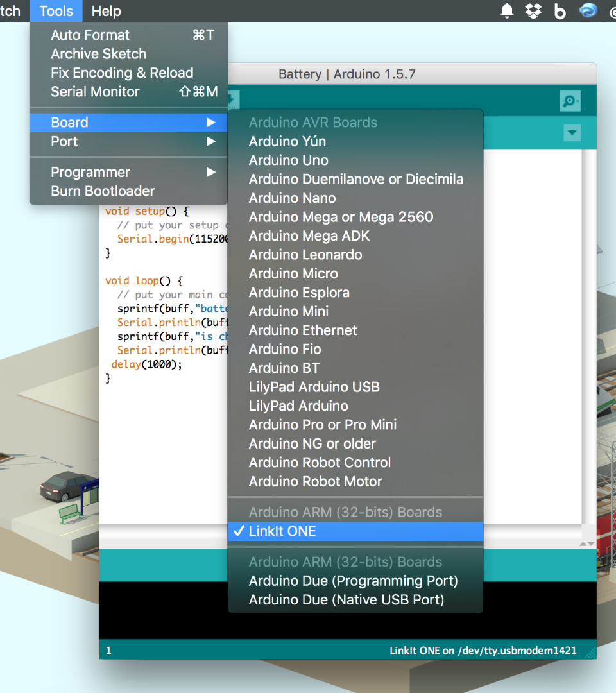Click the 'Battery | Arduino 1.5.7' title bar
This screenshot has width=616, height=693.
(x=347, y=74)
